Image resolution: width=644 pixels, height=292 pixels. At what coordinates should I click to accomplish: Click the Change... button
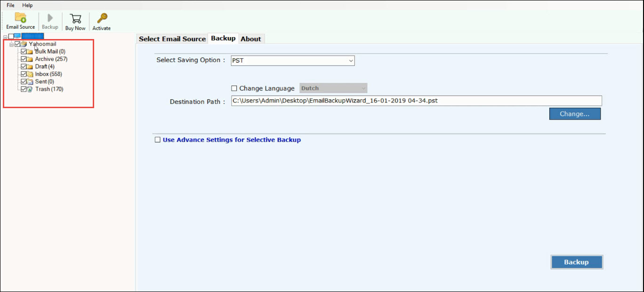pyautogui.click(x=575, y=114)
